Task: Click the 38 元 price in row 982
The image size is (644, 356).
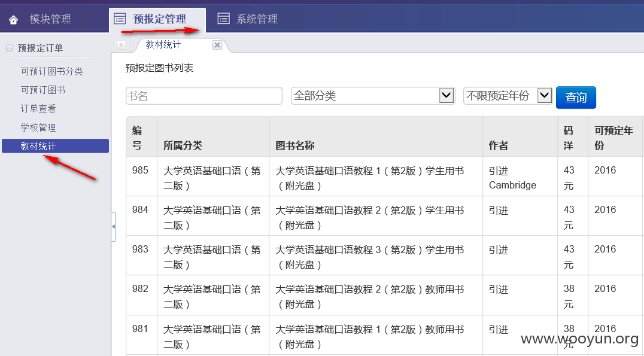Action: (569, 297)
